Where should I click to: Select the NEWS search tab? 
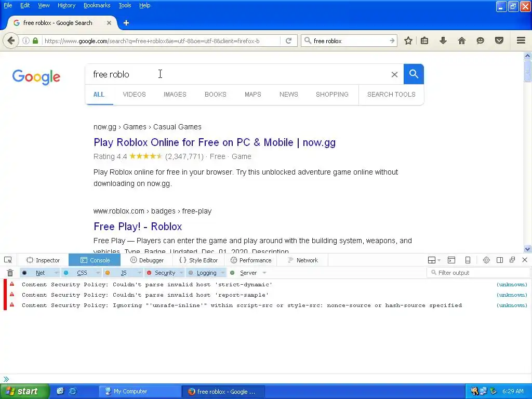pos(289,95)
